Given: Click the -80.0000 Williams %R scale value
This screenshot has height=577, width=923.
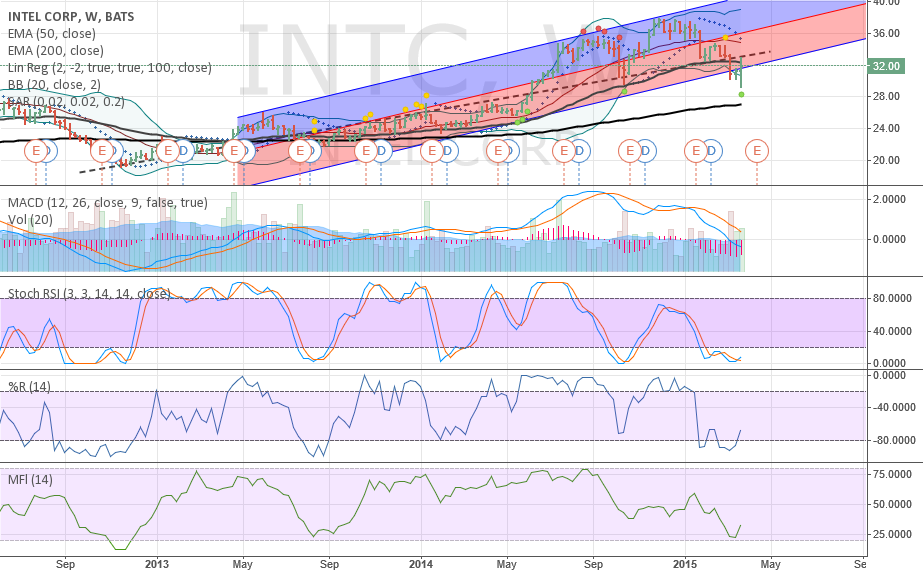Looking at the screenshot, I should pos(893,440).
